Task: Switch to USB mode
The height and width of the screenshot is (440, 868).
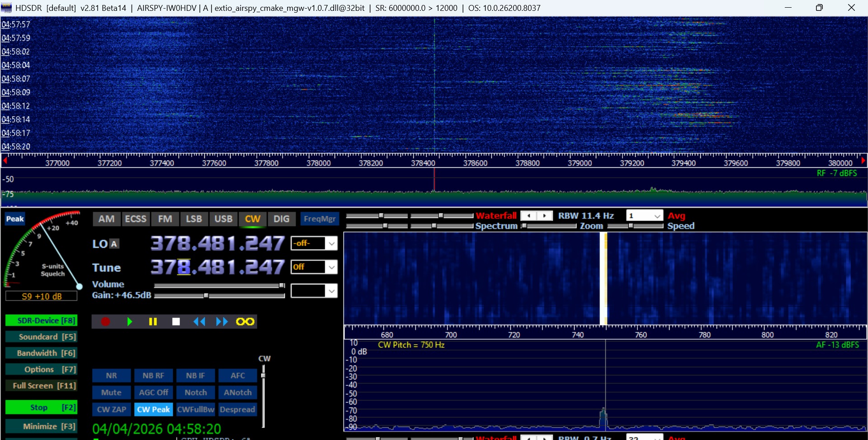Action: [x=223, y=219]
